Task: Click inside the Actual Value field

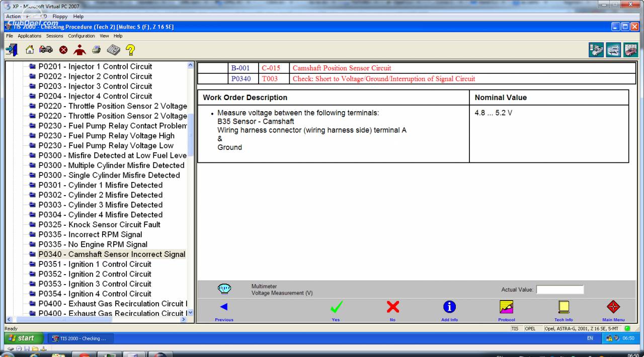Action: (560, 290)
